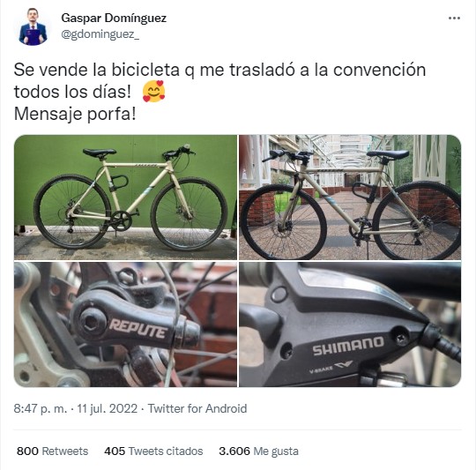Click the bicycle saddle in first photo
Screen dimensions: 476x470
tap(100, 152)
